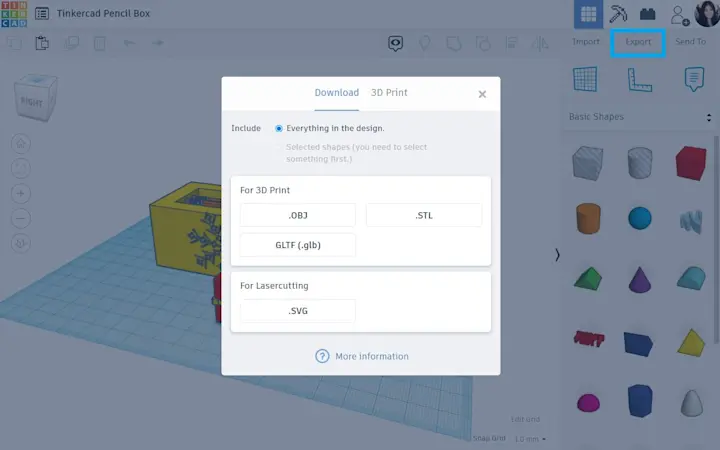Switch to the Download tab

coord(337,93)
